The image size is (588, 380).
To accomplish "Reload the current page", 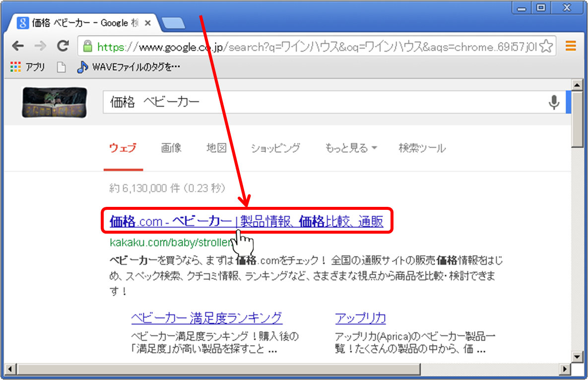I will tap(62, 46).
